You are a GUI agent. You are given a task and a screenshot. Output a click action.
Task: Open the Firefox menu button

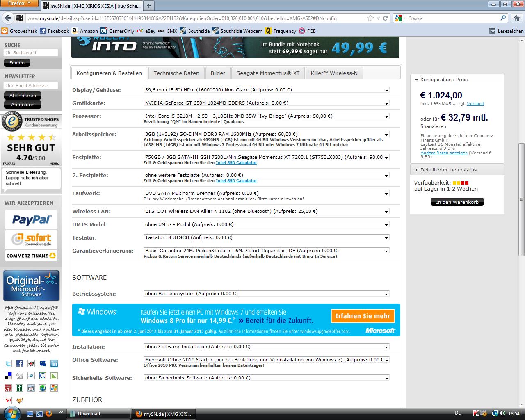pyautogui.click(x=19, y=3)
